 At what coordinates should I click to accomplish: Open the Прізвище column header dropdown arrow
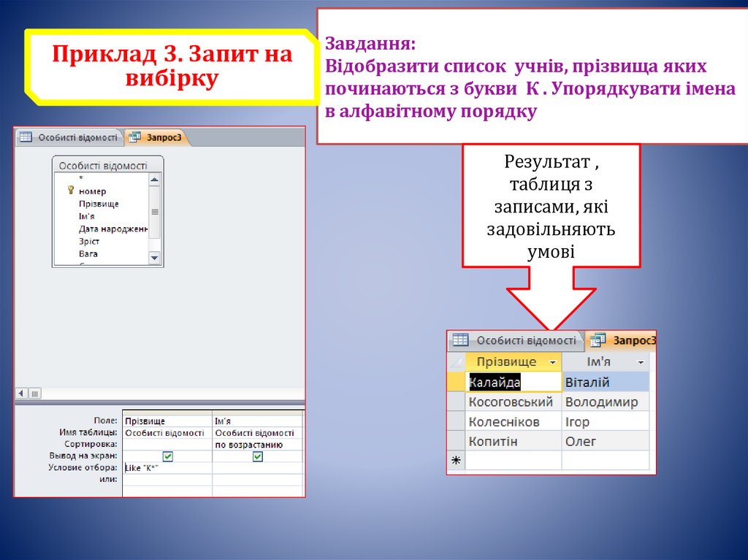[552, 363]
